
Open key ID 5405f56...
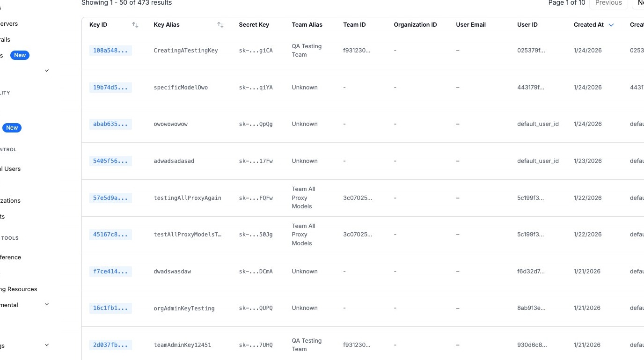point(110,161)
